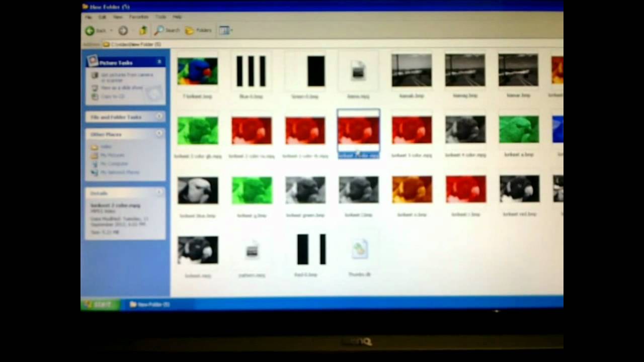Select the lorikeet red.bmp black-and-white thumbnail

click(x=519, y=189)
